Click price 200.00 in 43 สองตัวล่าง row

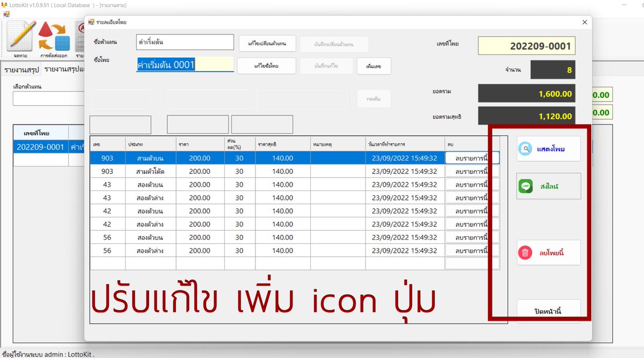(200, 198)
